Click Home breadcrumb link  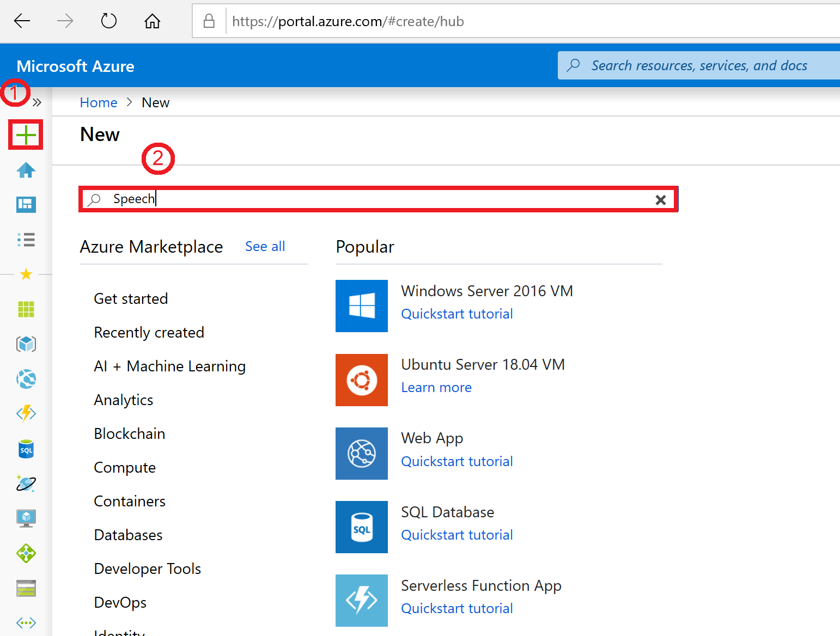pyautogui.click(x=99, y=102)
